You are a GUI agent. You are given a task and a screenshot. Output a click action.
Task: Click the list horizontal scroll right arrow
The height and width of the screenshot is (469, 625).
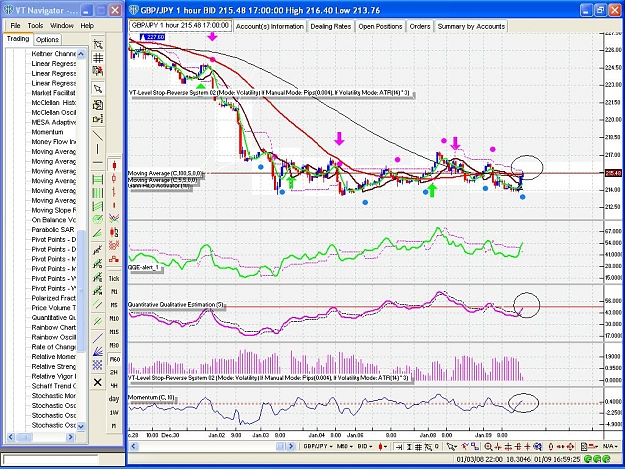click(70, 437)
